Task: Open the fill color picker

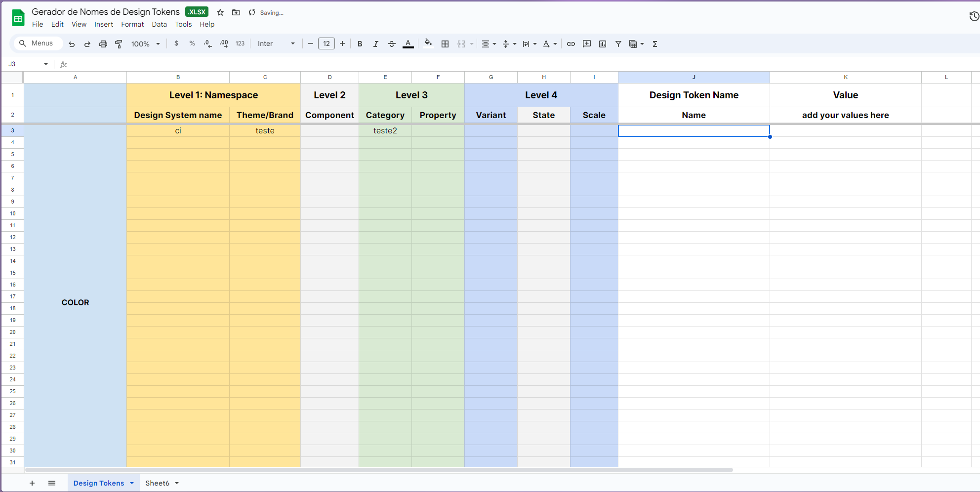Action: pyautogui.click(x=428, y=43)
